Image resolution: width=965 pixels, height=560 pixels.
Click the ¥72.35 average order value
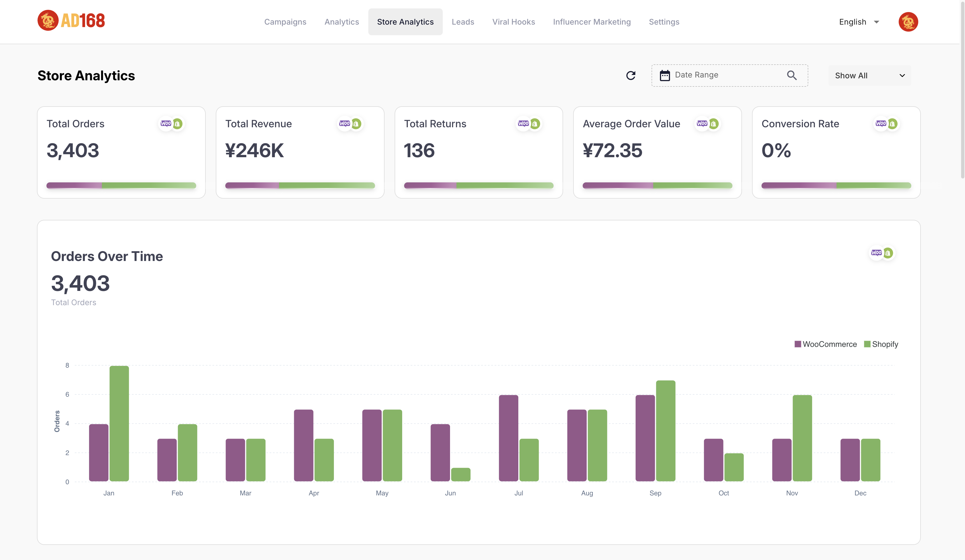point(612,150)
